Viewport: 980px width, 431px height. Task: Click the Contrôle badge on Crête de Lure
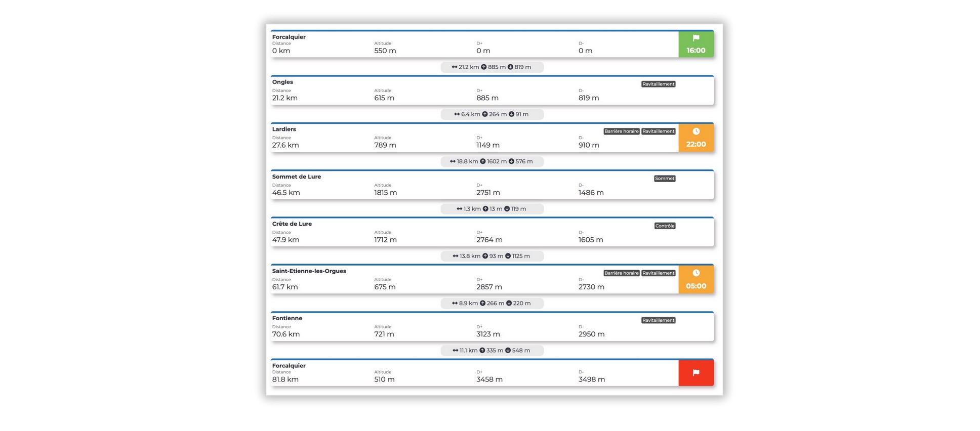click(665, 226)
